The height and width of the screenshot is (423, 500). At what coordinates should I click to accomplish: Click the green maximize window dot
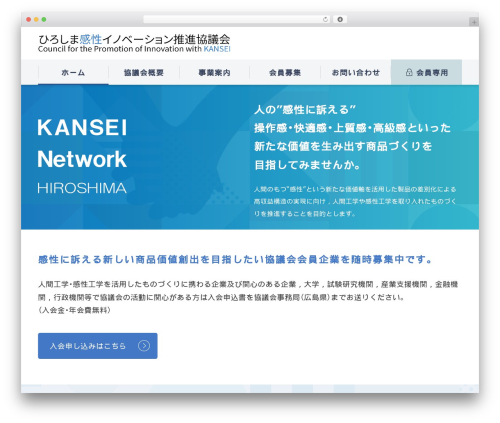click(x=44, y=20)
